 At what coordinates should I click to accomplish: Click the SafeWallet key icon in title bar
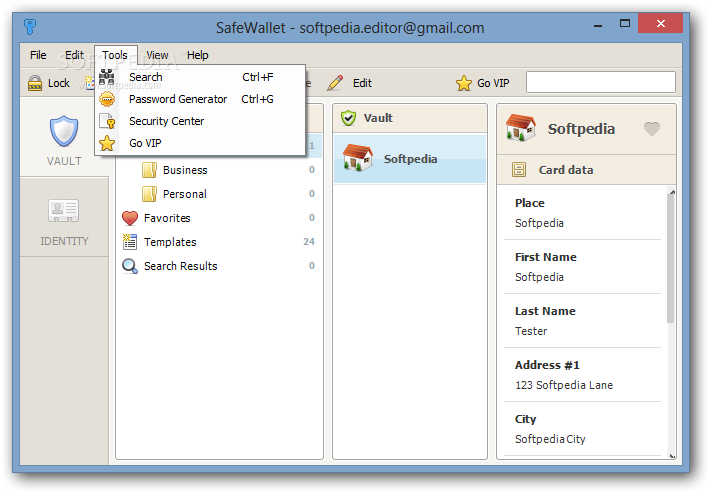click(x=30, y=27)
